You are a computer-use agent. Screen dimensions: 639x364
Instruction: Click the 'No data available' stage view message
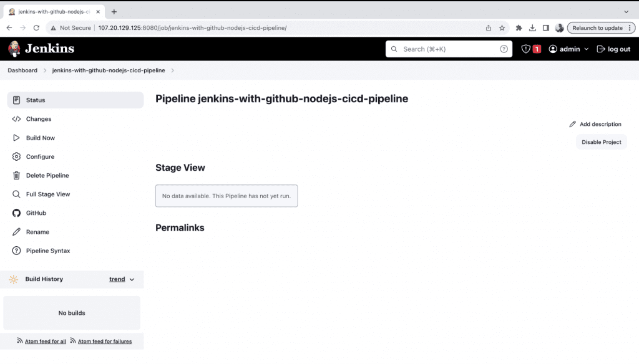pos(227,196)
